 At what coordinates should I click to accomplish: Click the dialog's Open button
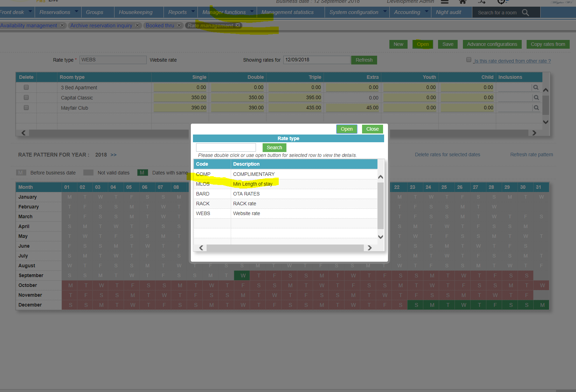tap(347, 129)
